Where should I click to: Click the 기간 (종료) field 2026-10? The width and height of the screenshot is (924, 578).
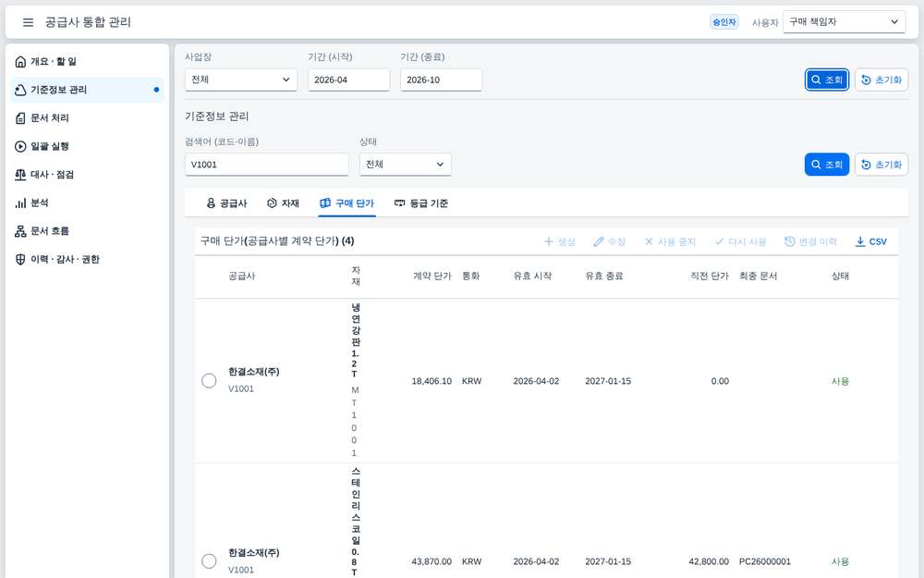click(x=442, y=80)
